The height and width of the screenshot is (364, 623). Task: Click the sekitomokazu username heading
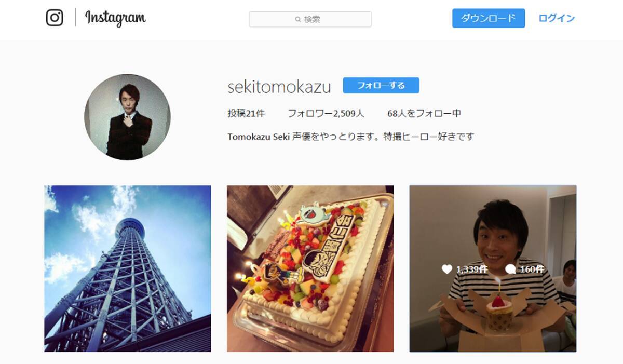[279, 87]
